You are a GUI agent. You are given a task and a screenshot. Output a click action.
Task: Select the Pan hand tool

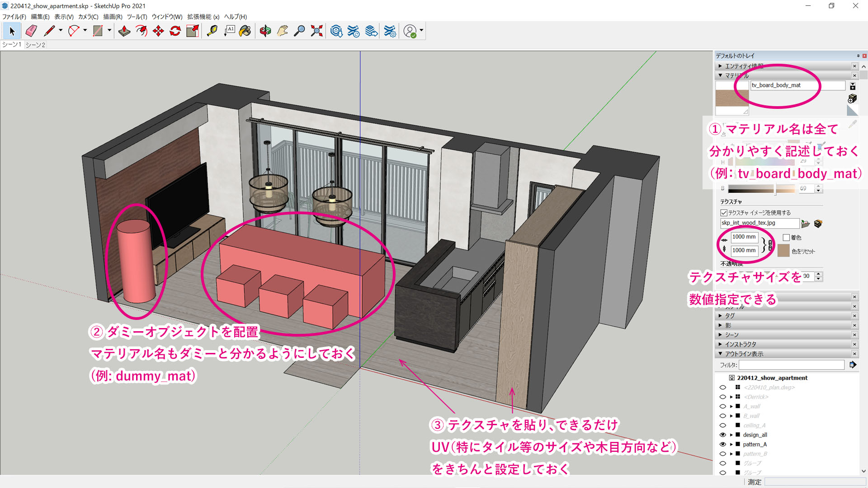[x=283, y=31]
